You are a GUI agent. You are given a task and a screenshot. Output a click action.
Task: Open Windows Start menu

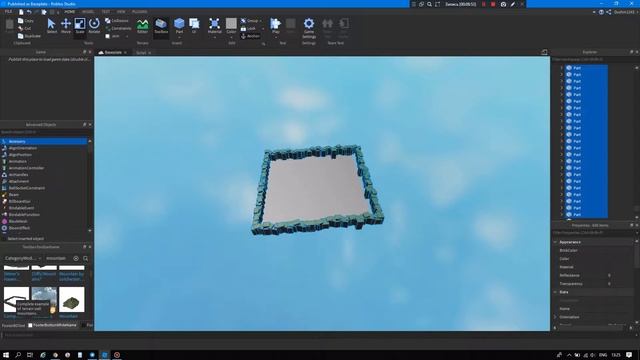click(x=6, y=355)
